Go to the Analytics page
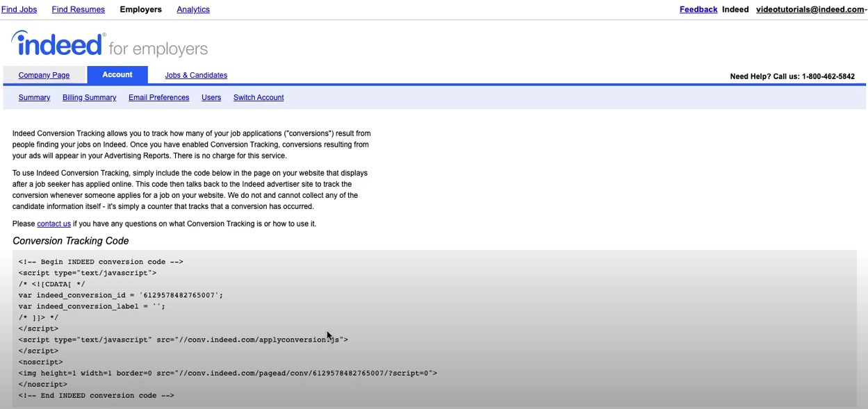This screenshot has width=868, height=409. (x=193, y=10)
